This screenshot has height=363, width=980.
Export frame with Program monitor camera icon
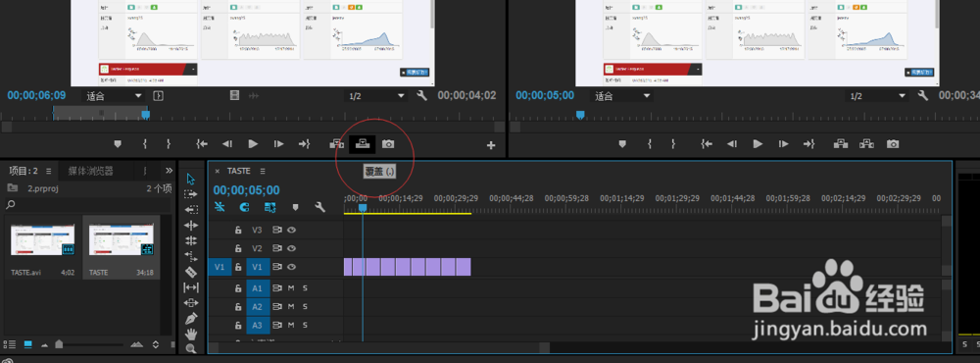point(893,144)
